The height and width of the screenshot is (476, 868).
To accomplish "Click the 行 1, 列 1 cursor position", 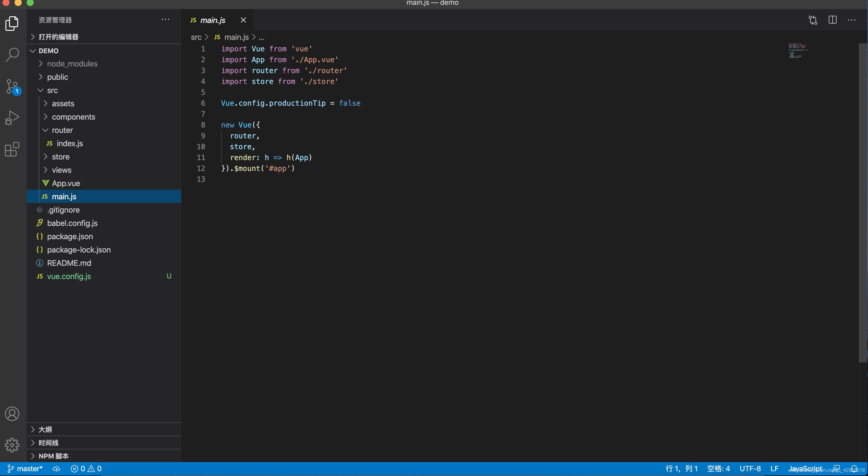I will click(x=681, y=468).
